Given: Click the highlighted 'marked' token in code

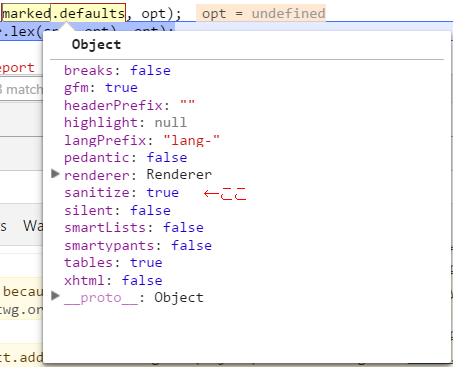Looking at the screenshot, I should pos(27,13).
